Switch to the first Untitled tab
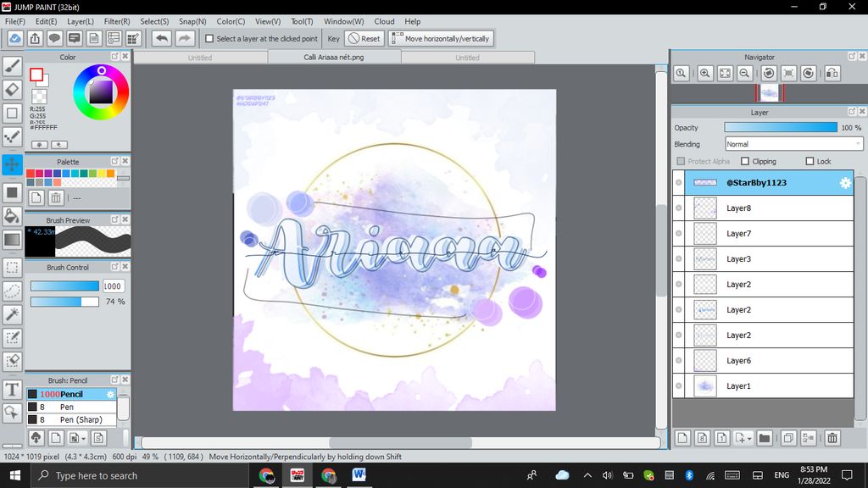Viewport: 868px width, 488px height. [200, 58]
